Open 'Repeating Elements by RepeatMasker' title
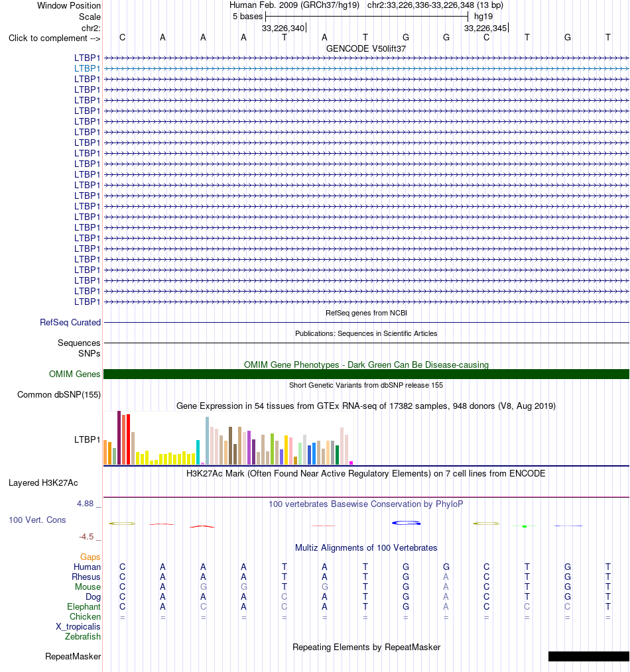 (x=366, y=647)
